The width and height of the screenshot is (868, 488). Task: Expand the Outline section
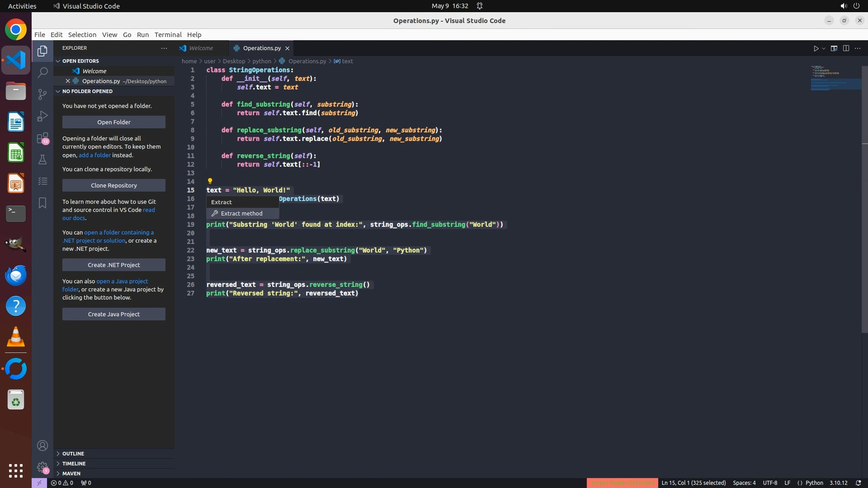pos(73,454)
